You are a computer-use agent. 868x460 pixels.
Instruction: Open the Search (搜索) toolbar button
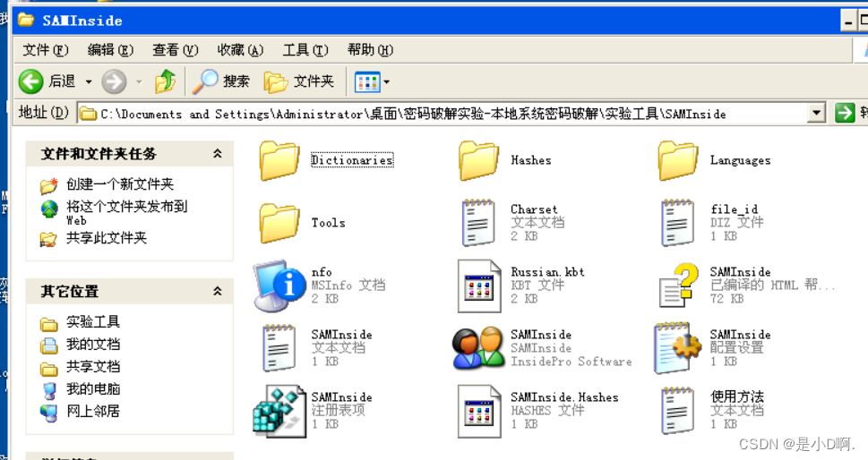(221, 81)
